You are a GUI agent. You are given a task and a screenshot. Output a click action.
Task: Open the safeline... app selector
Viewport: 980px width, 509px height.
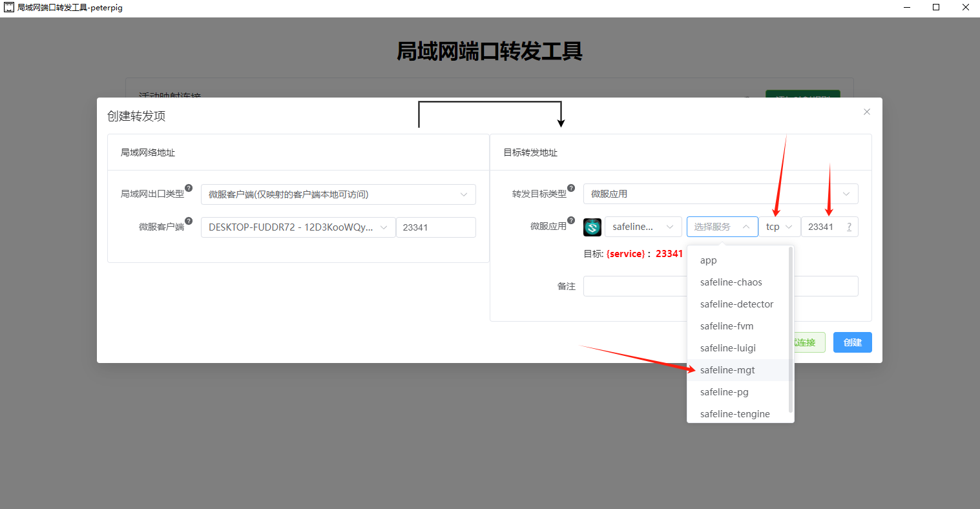click(x=643, y=227)
